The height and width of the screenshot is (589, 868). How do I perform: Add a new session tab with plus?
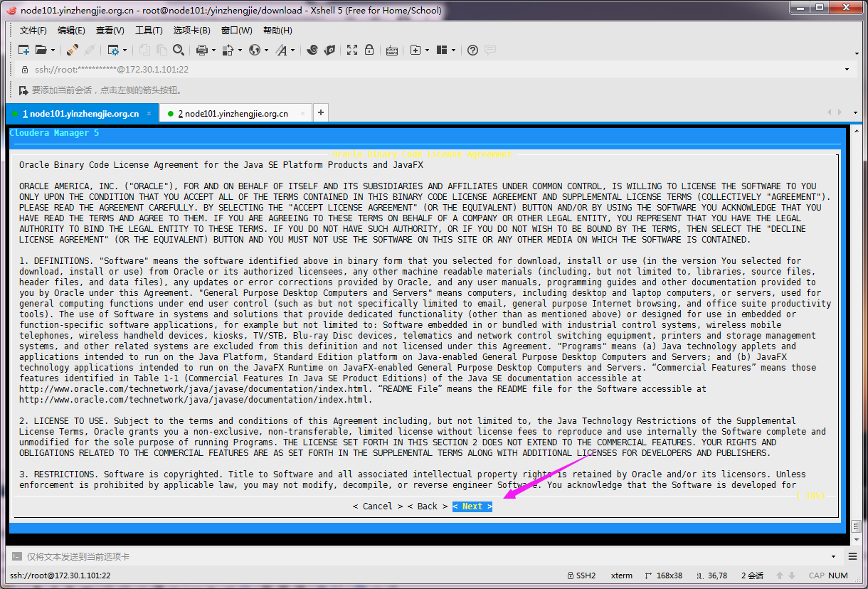point(321,112)
